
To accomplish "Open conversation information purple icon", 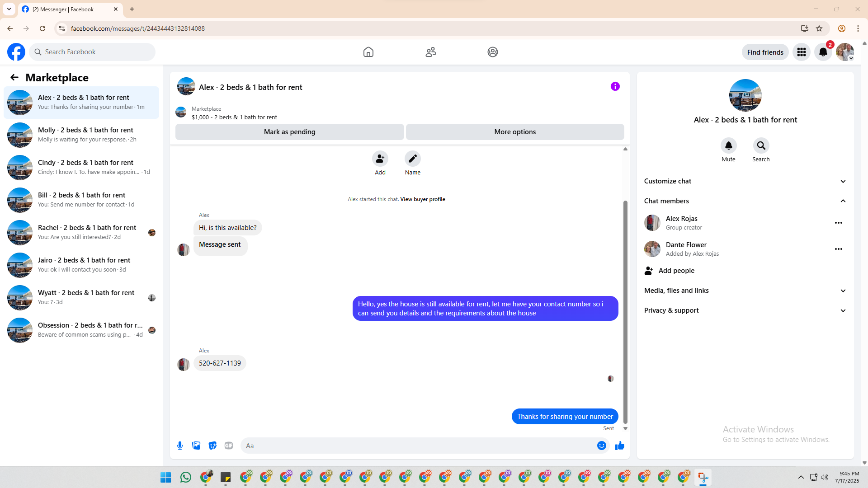I will [x=615, y=86].
